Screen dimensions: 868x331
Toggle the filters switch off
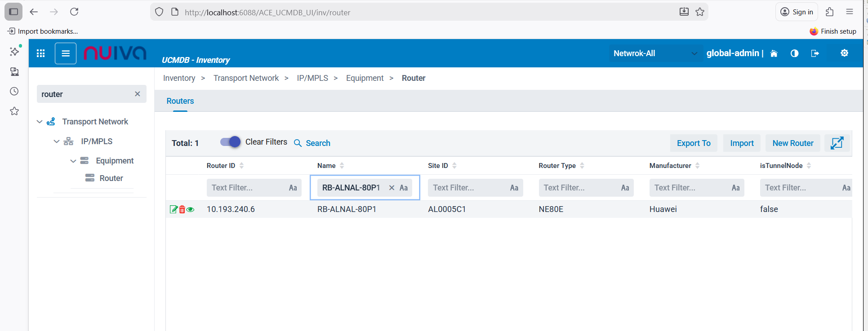pos(231,142)
